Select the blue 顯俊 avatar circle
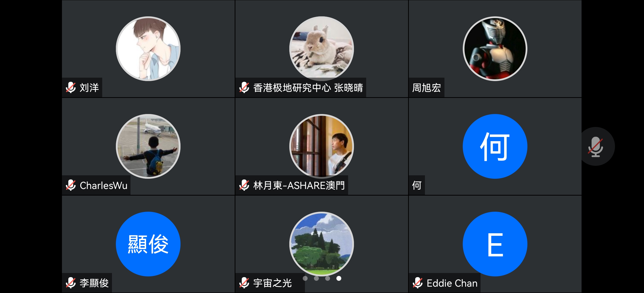Screen dimensions: 644x293 coord(148,244)
